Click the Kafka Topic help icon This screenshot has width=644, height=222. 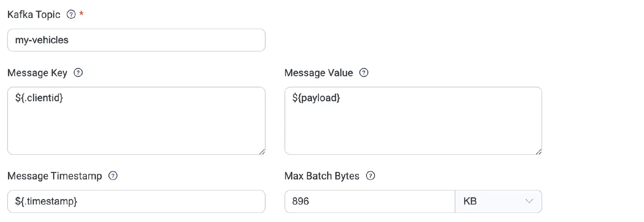[71, 15]
